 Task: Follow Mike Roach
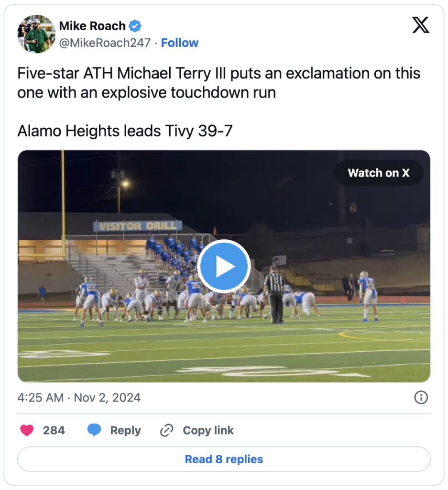coord(179,43)
